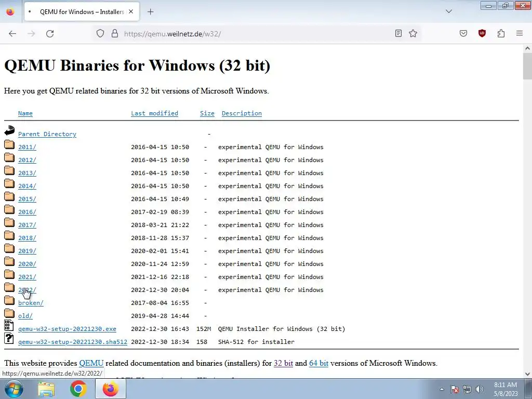Open the 2013/ folder link
The image size is (532, 399).
pyautogui.click(x=27, y=173)
